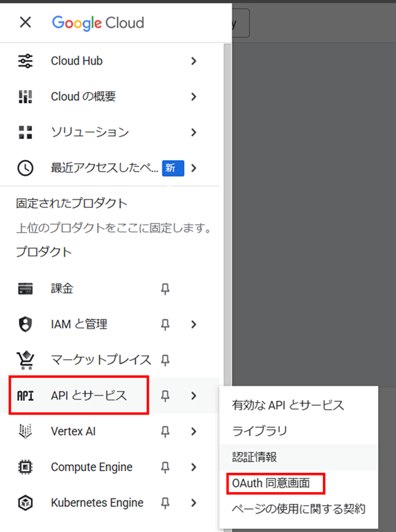Open Vertex AI item
Image resolution: width=396 pixels, height=532 pixels.
73,431
